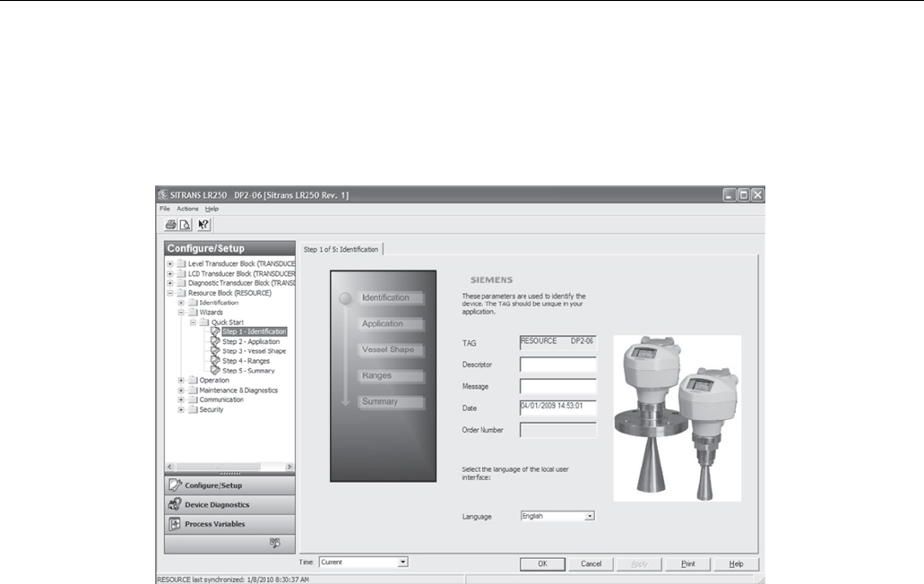Click in the Order Number field
Viewport: 924px width, 584px height.
(x=558, y=430)
